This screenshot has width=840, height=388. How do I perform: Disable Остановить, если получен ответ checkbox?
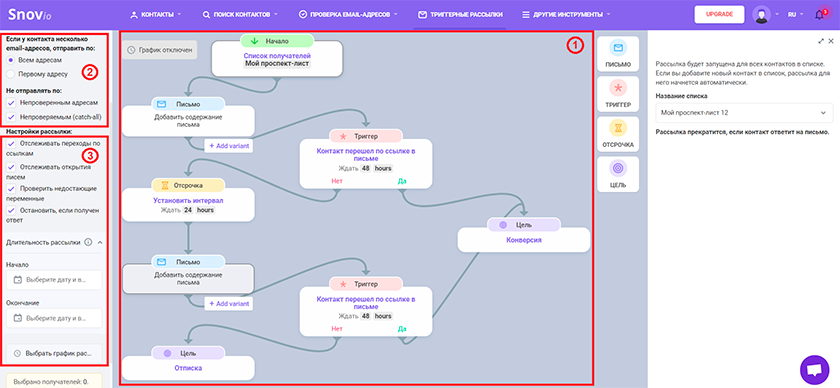pos(11,211)
